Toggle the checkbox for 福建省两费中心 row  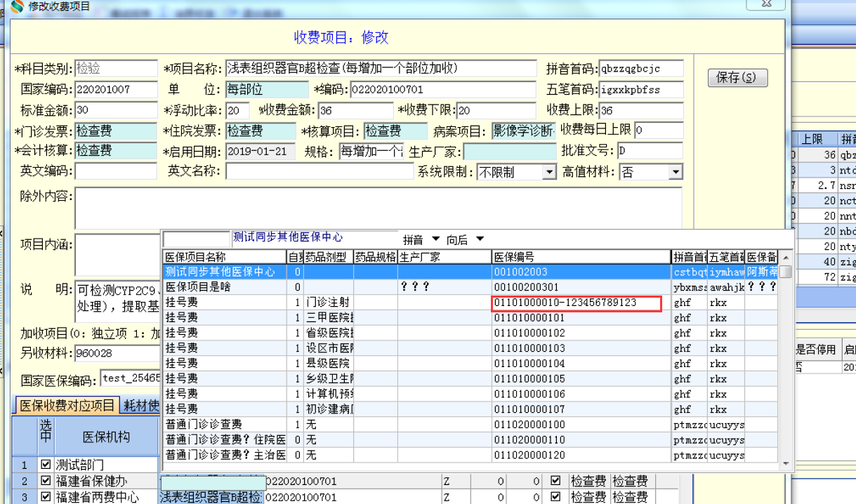(x=46, y=497)
